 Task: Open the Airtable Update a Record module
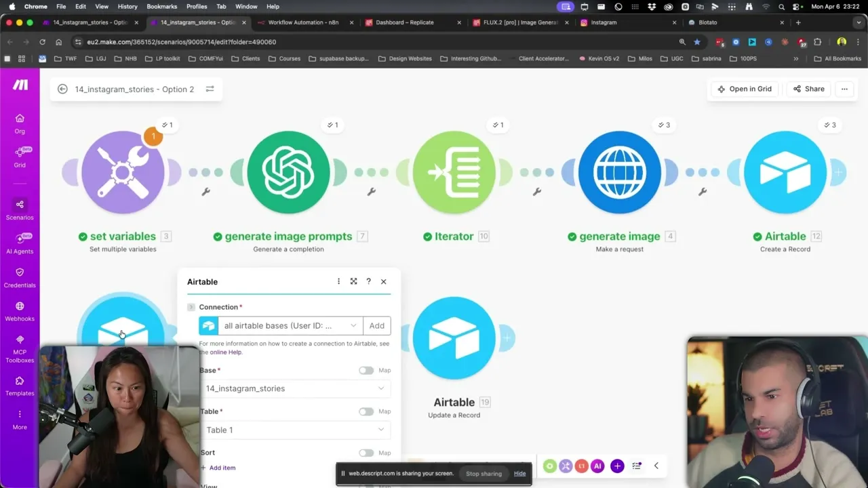point(454,338)
